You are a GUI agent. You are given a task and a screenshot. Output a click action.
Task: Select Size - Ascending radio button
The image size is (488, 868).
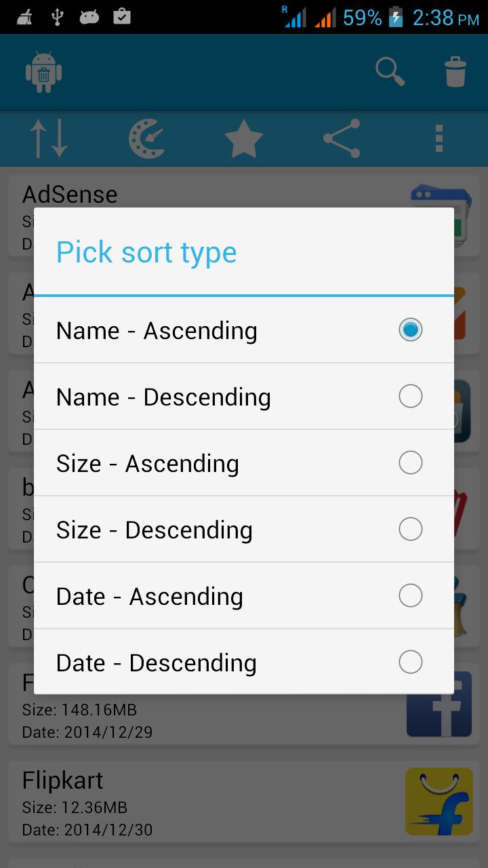point(410,463)
